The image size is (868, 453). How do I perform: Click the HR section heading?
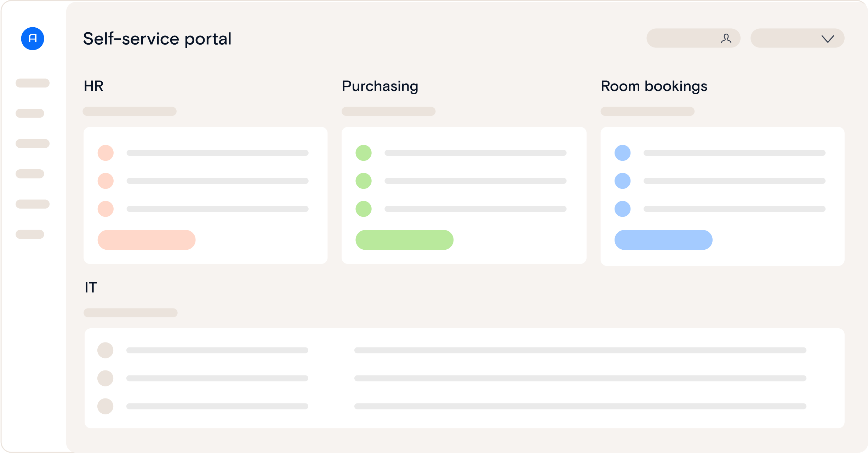pyautogui.click(x=93, y=86)
